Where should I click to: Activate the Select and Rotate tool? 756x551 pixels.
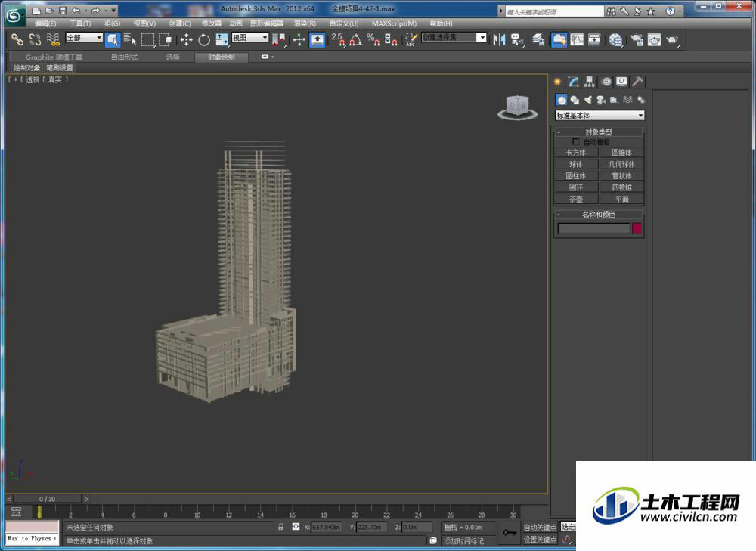[x=204, y=39]
